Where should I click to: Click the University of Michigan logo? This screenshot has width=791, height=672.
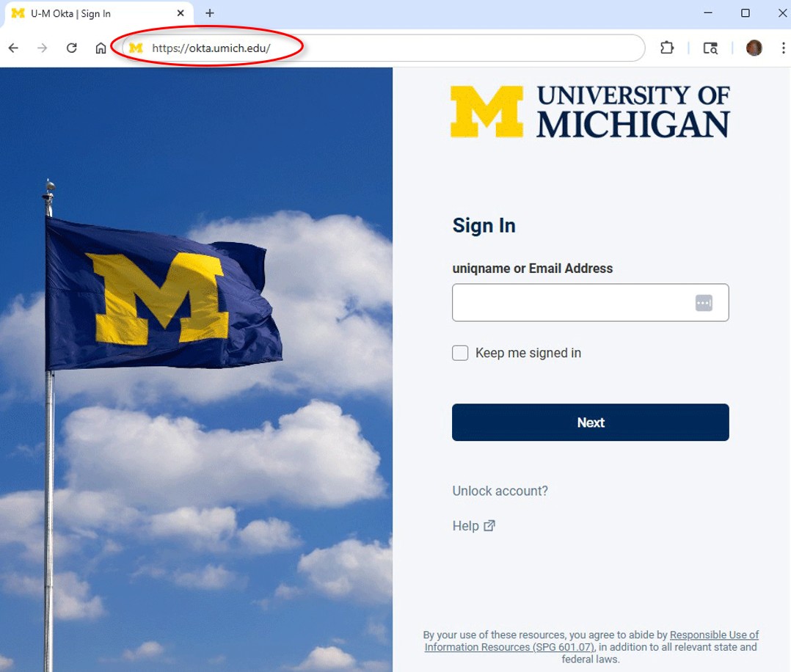pos(590,112)
